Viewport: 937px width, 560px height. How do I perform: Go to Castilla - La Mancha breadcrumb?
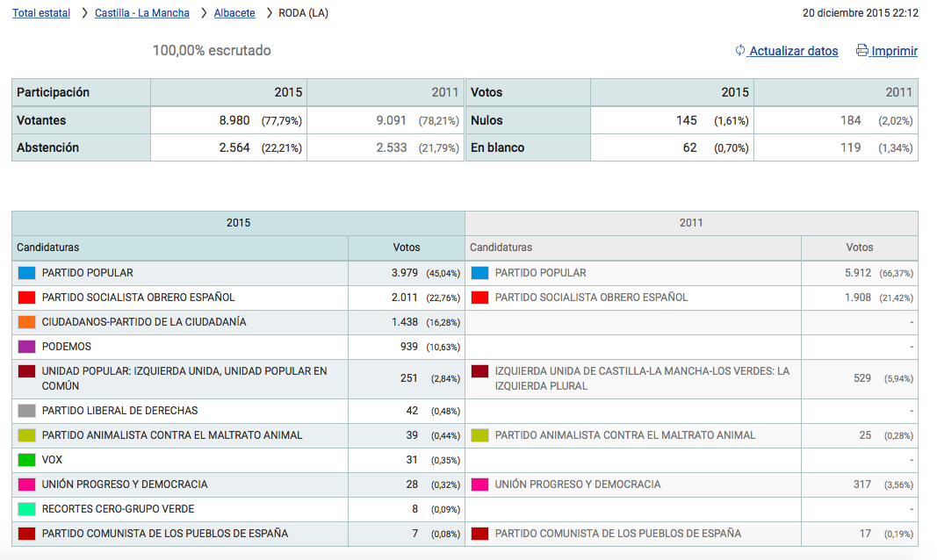[142, 13]
